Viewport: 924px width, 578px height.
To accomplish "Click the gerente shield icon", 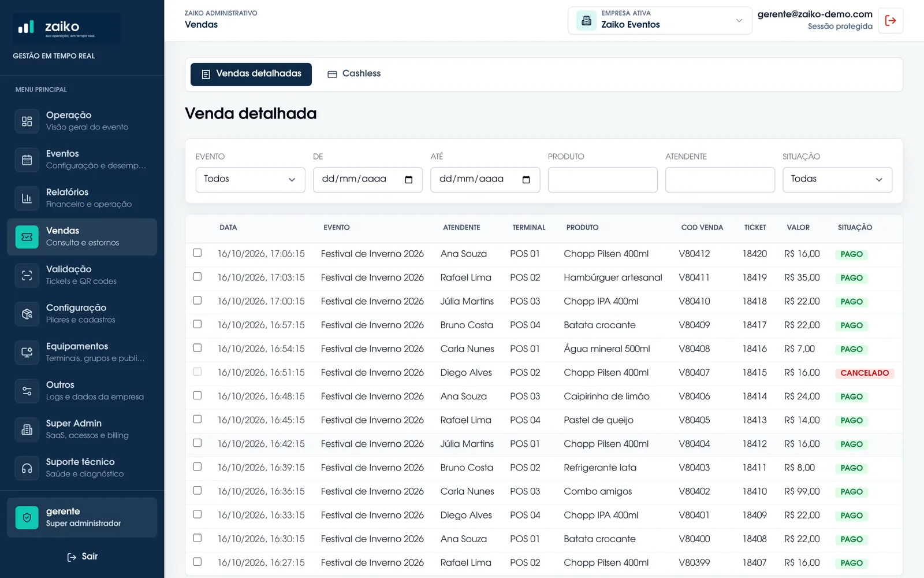I will 27,518.
